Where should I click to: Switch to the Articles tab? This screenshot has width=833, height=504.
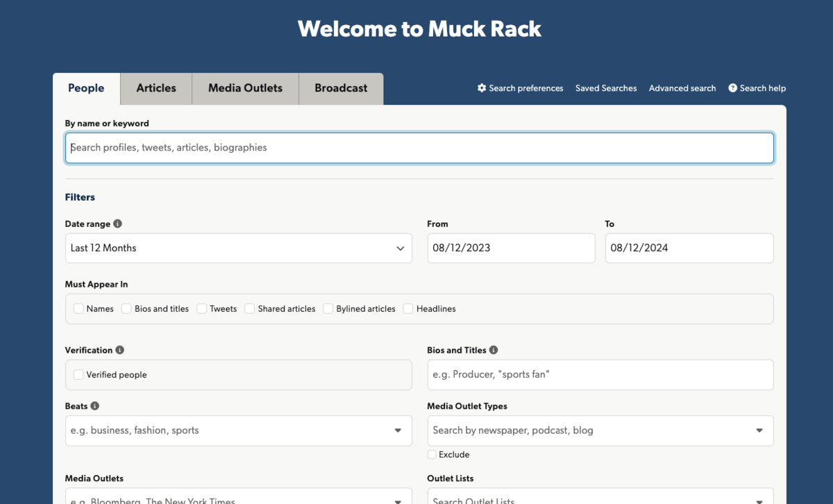point(156,88)
